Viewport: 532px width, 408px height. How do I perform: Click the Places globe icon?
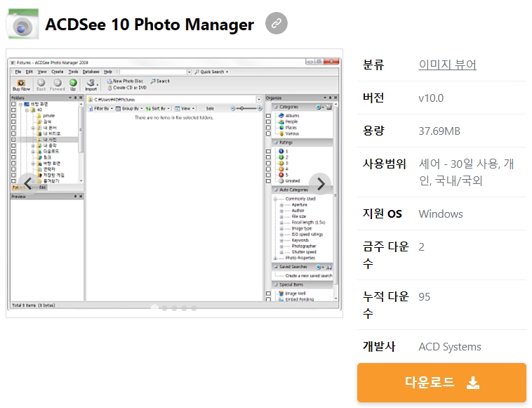(x=281, y=128)
